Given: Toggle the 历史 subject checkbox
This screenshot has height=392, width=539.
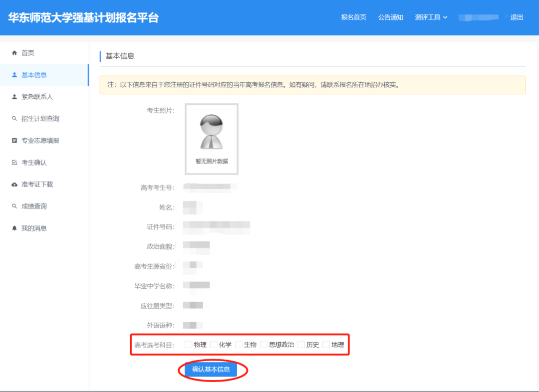Looking at the screenshot, I should [301, 344].
